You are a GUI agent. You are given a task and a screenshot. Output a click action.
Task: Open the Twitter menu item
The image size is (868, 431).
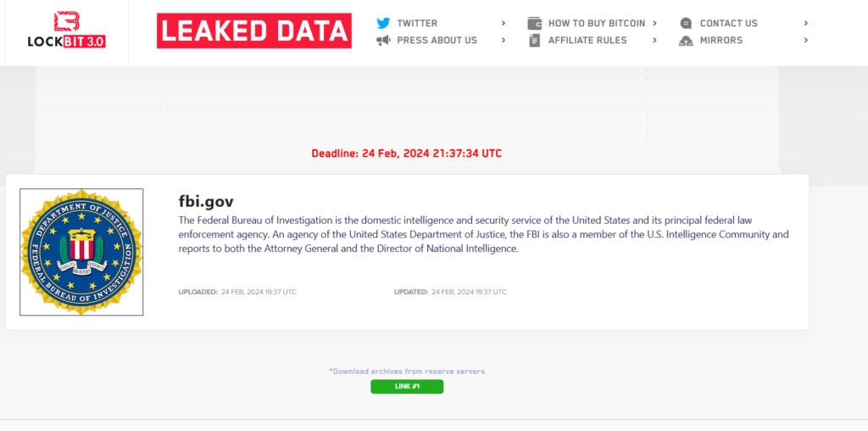[417, 23]
